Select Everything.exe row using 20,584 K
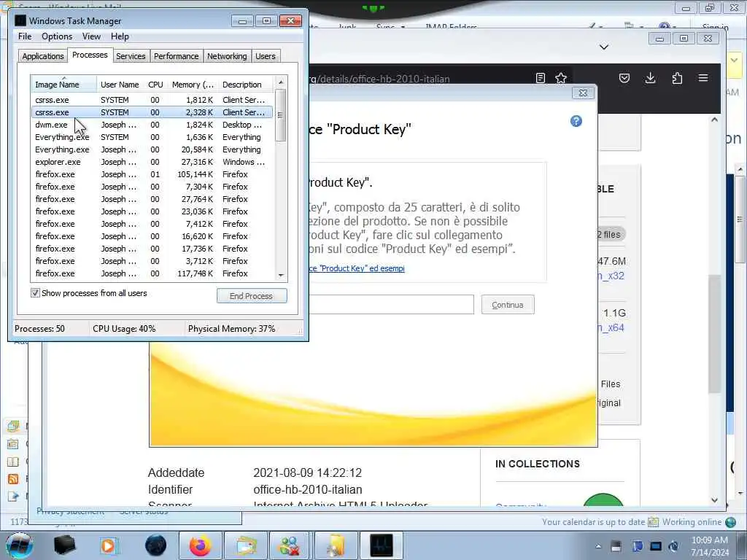 (152, 149)
